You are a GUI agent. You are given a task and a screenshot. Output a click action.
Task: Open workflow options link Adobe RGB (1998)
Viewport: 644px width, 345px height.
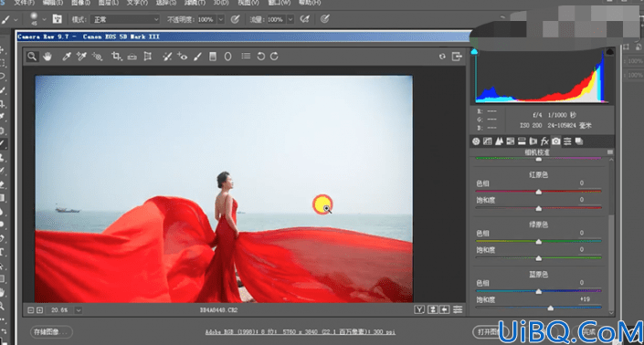[300, 332]
